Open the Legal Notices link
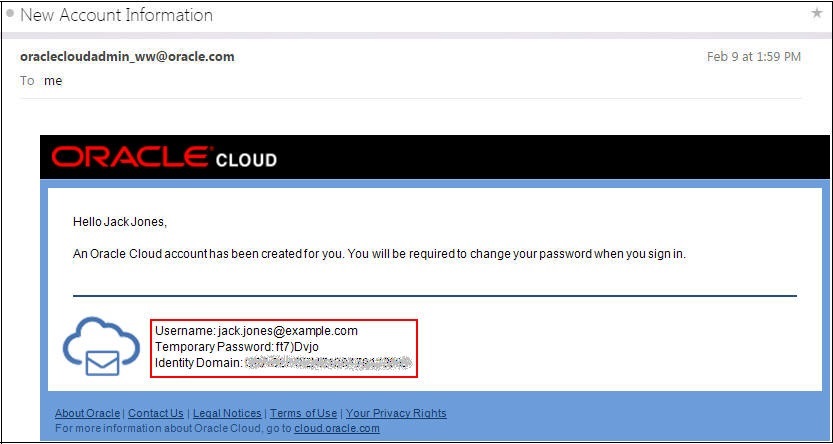Screen dimensions: 833x444 coord(227,413)
